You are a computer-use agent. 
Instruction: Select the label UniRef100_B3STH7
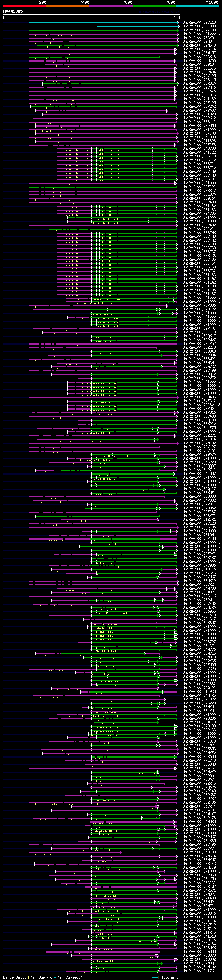coord(199,179)
